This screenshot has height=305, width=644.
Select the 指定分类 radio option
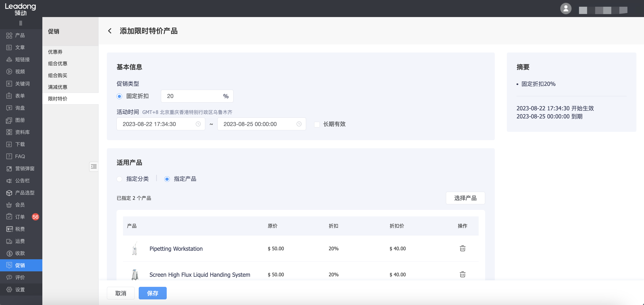point(119,179)
